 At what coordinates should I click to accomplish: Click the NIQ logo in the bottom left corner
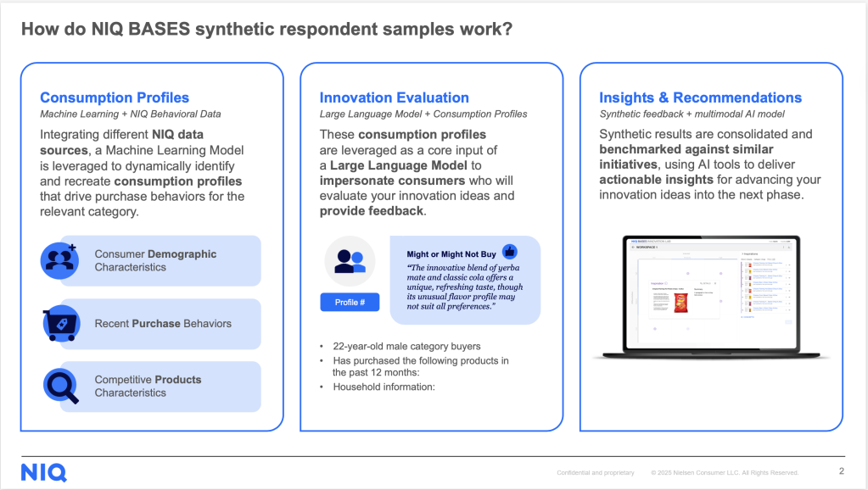(43, 473)
